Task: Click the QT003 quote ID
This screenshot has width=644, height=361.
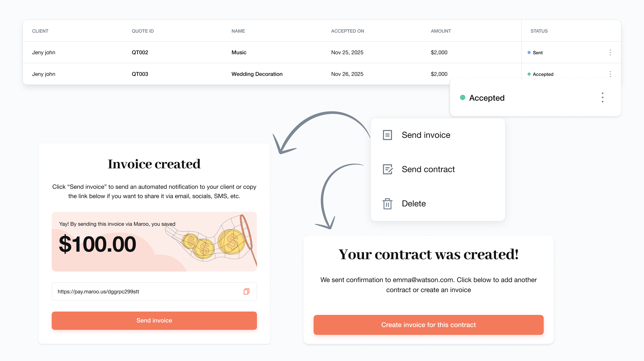Action: 140,74
